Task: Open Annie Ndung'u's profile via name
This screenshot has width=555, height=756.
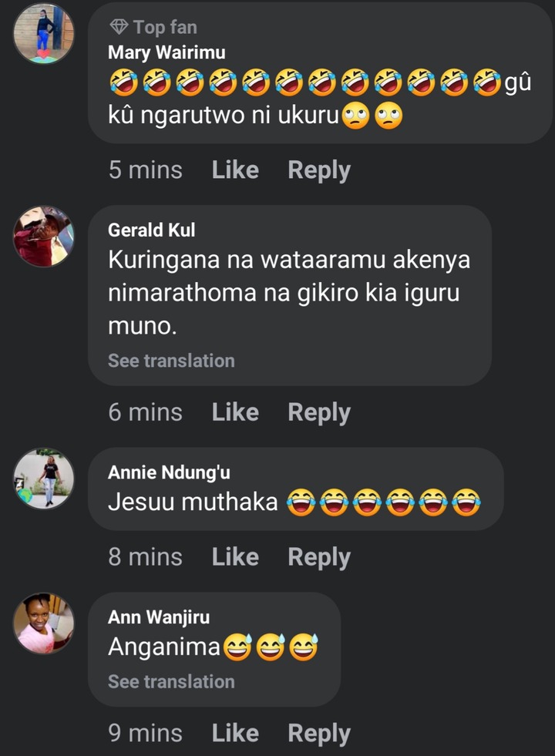Action: tap(169, 472)
